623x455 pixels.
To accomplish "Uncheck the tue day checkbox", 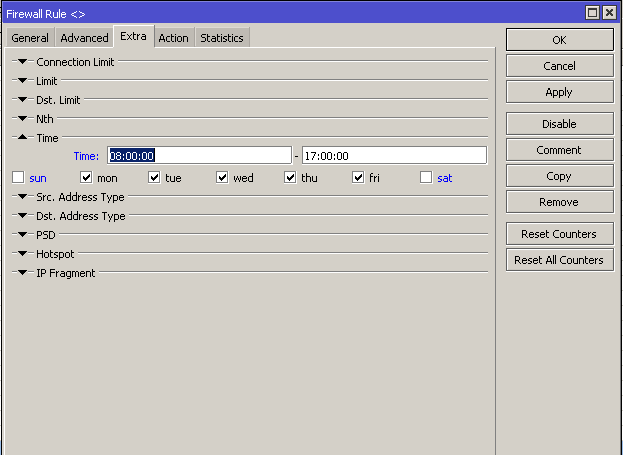I will [154, 177].
